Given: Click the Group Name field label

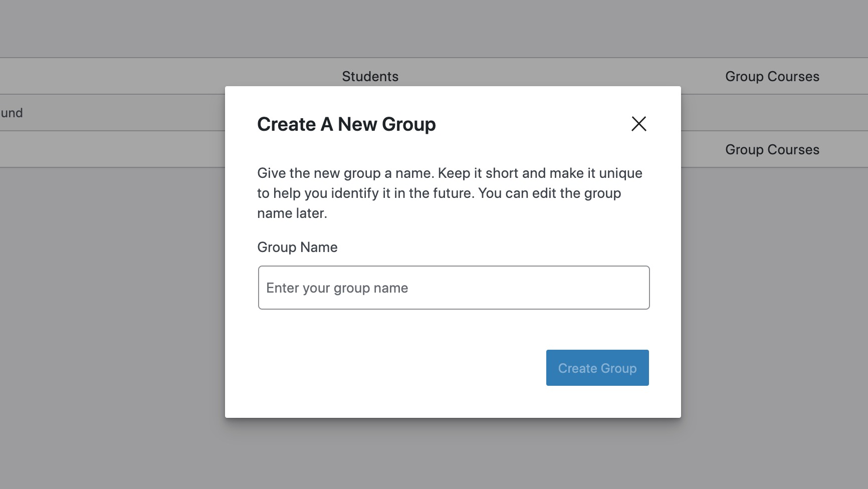Looking at the screenshot, I should click(x=297, y=247).
